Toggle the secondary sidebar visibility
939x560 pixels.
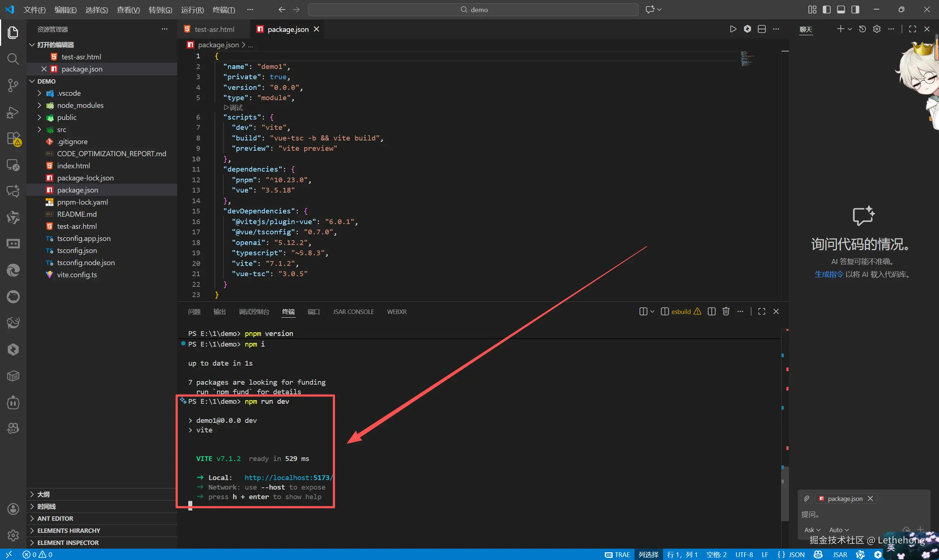pyautogui.click(x=855, y=10)
